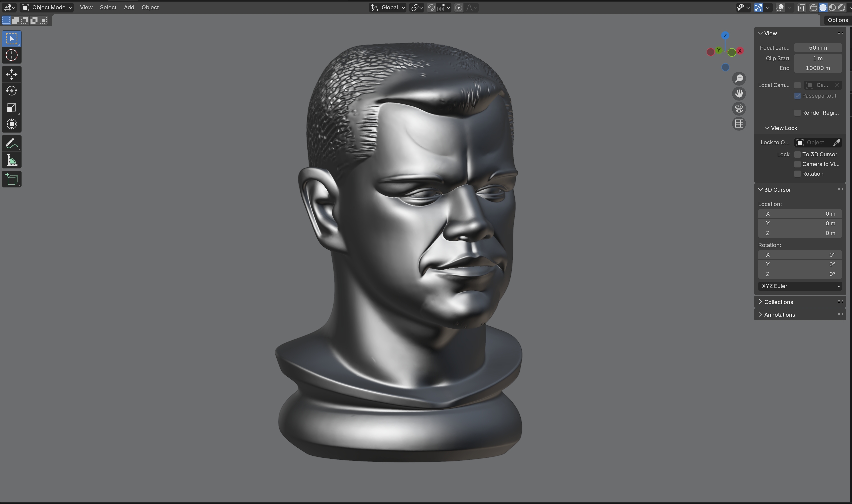Enable the Render Region checkbox
This screenshot has height=504, width=852.
point(797,113)
